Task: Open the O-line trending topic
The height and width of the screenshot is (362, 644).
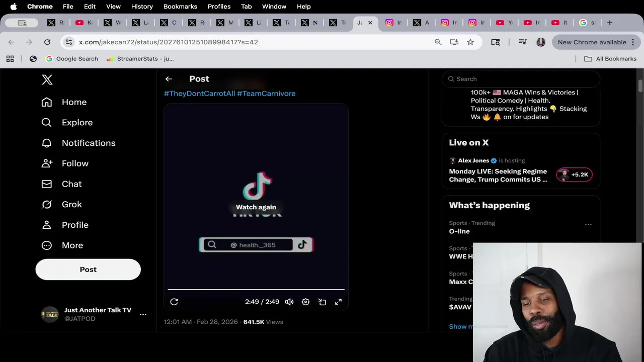Action: [459, 231]
